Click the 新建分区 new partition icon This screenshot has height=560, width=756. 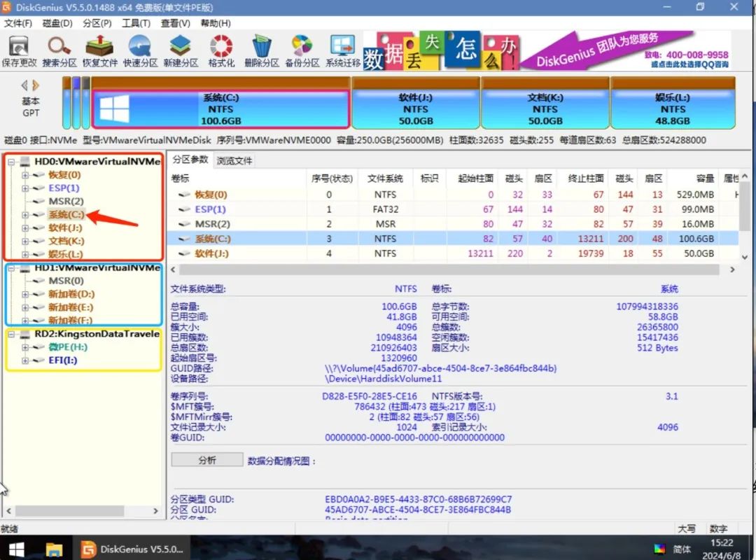coord(181,50)
